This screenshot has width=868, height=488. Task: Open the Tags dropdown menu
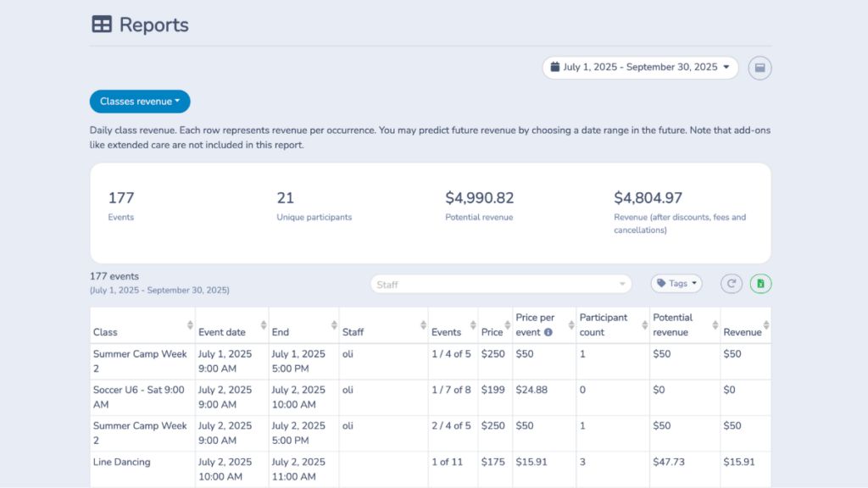click(x=676, y=283)
